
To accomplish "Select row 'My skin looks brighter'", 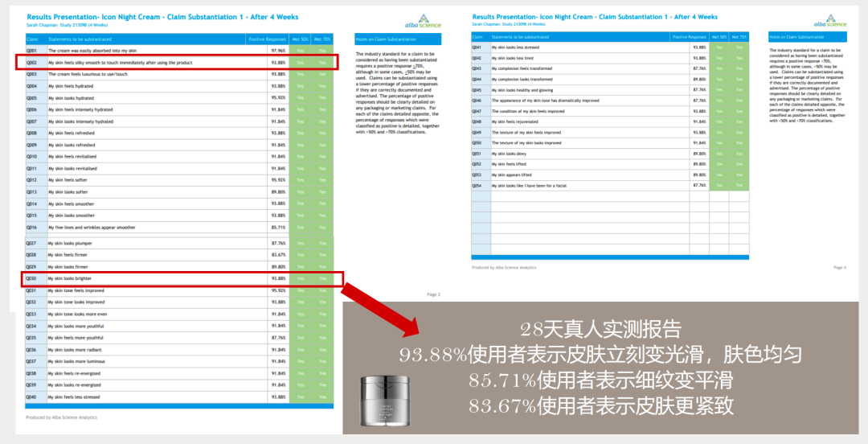I will (x=179, y=279).
